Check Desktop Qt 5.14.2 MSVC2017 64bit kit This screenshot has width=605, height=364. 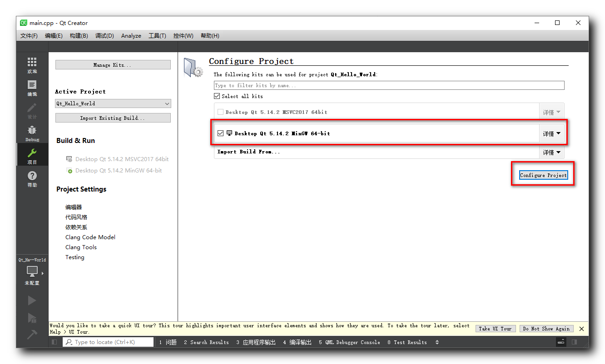(220, 112)
